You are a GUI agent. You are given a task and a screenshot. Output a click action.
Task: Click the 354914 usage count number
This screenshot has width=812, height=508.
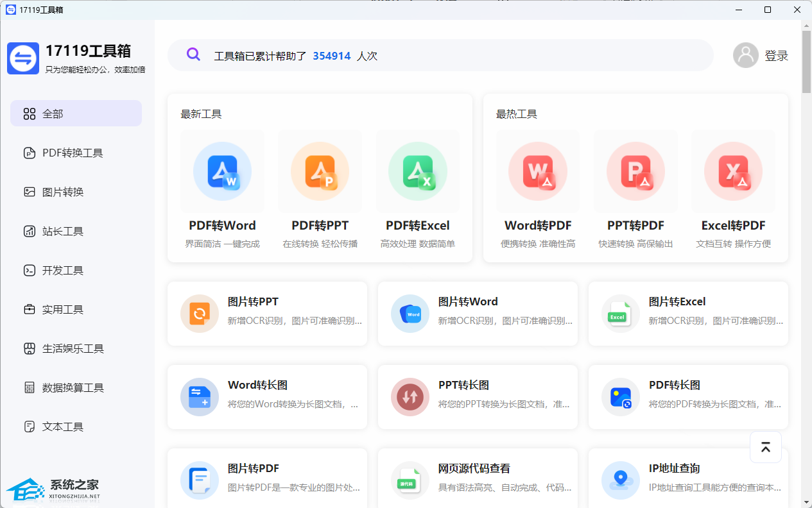coord(332,56)
